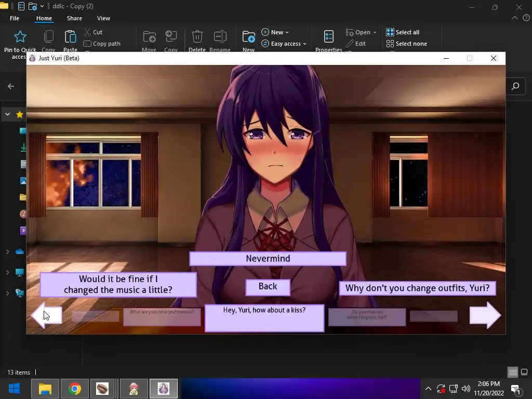This screenshot has height=399, width=532.
Task: Open the Windows Start menu
Action: (x=14, y=389)
